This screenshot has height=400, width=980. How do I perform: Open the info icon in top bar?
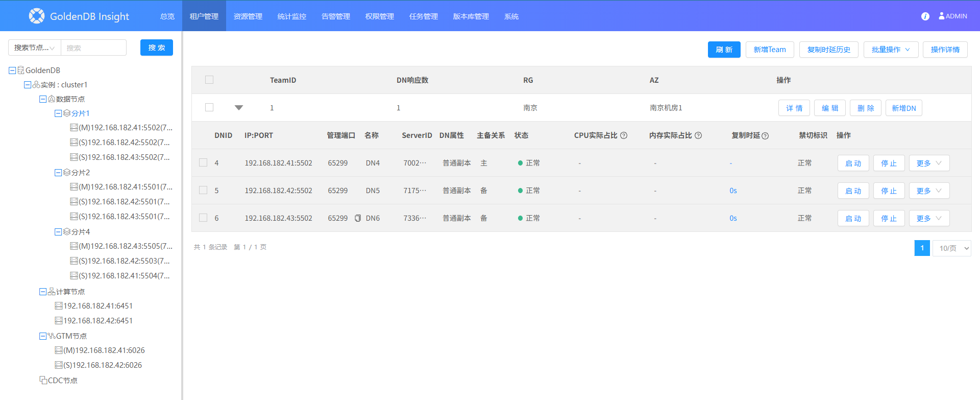[925, 16]
